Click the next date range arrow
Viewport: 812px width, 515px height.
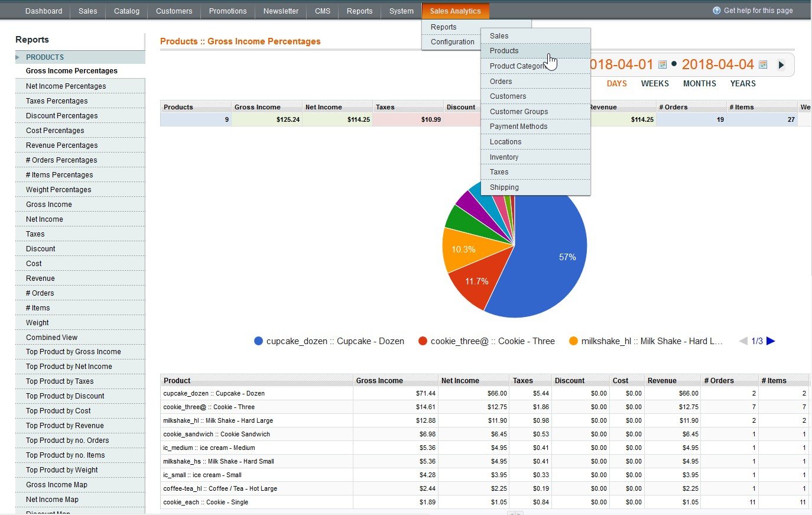pos(781,65)
